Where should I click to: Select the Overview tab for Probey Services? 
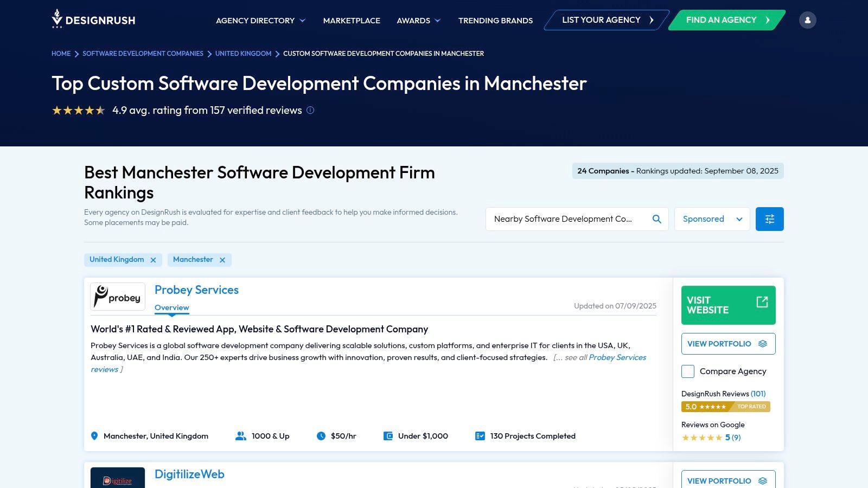172,307
